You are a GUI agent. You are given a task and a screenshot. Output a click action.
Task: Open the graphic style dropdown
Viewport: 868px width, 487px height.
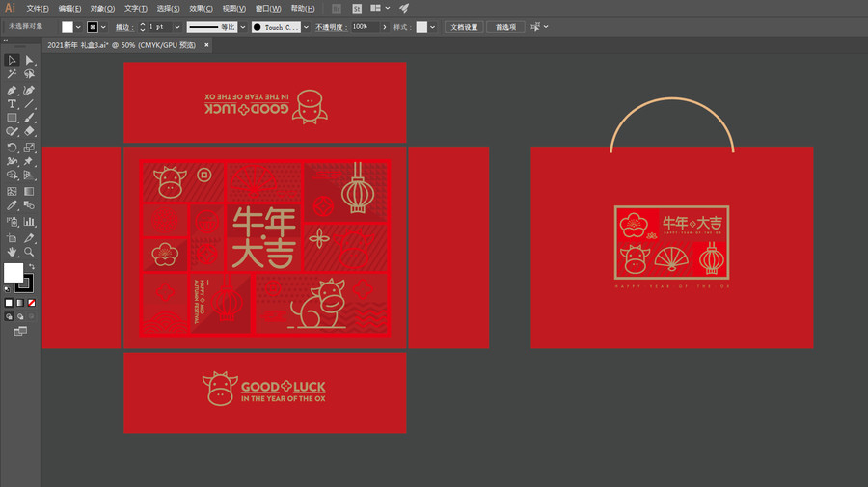[x=432, y=27]
